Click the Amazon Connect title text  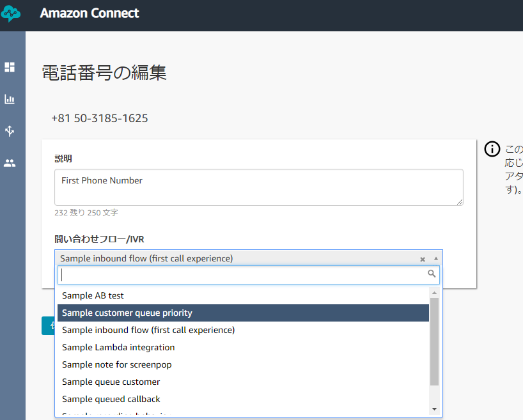(90, 13)
